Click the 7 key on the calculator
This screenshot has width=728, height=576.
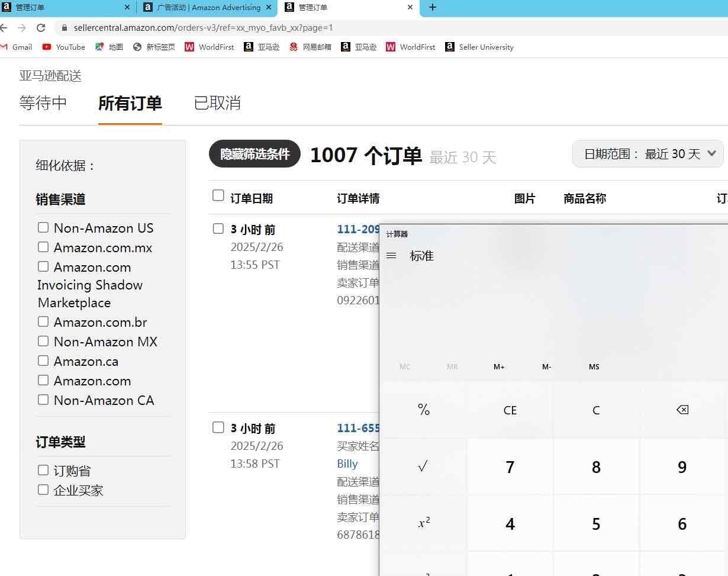(510, 467)
